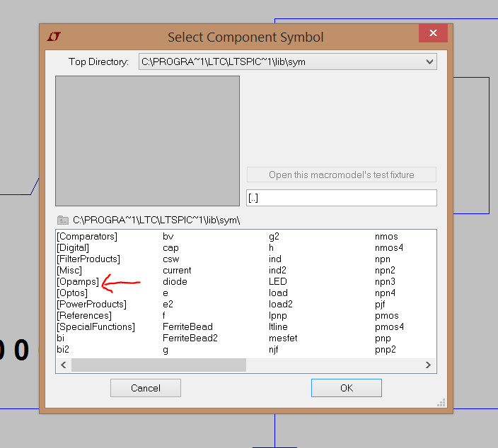This screenshot has width=498, height=448.
Task: Select the nmos4 symbol
Action: pos(389,248)
